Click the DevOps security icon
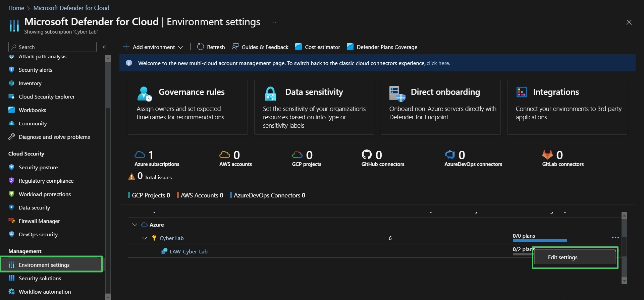 click(x=12, y=234)
